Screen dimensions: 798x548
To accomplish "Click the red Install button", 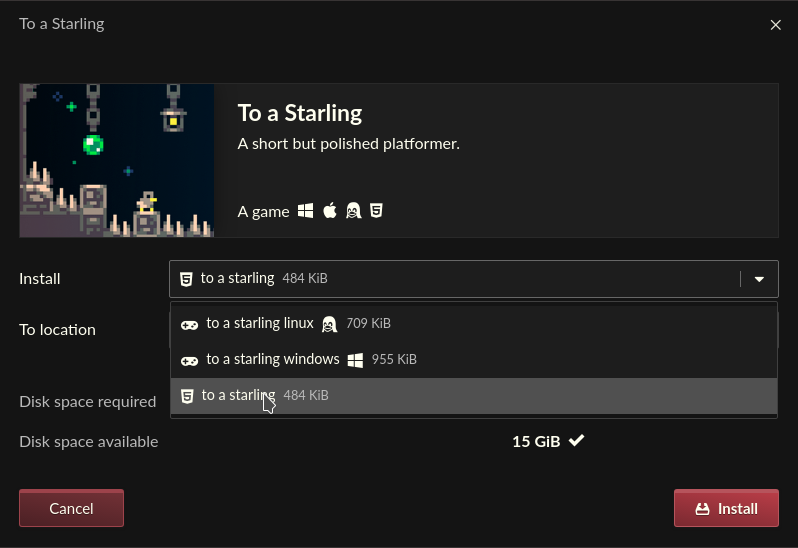I will coord(726,508).
